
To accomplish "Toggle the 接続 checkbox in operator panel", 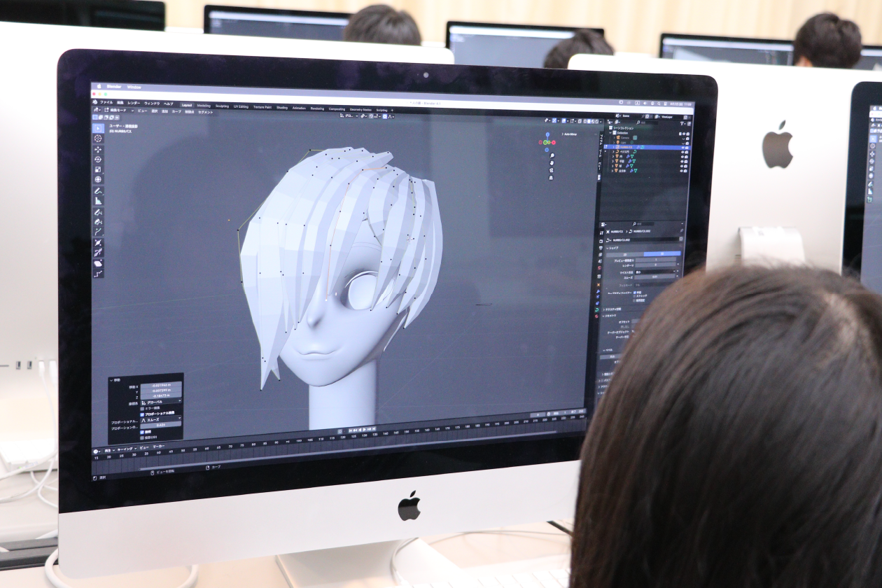I will (142, 432).
